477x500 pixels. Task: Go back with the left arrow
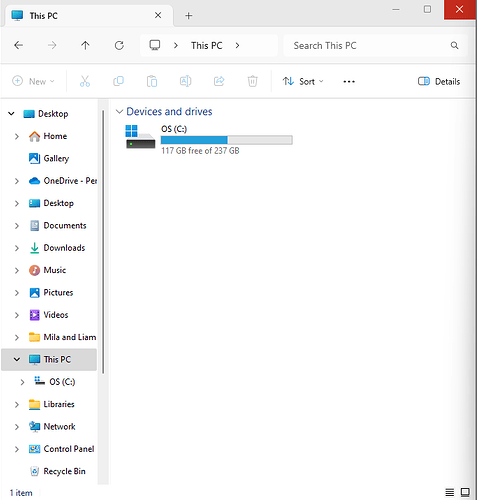[19, 45]
